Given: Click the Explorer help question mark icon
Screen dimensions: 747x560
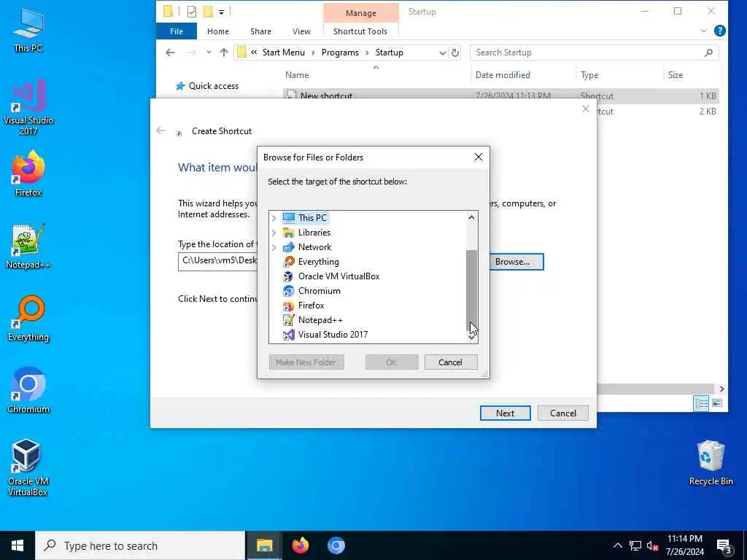Looking at the screenshot, I should pyautogui.click(x=720, y=31).
